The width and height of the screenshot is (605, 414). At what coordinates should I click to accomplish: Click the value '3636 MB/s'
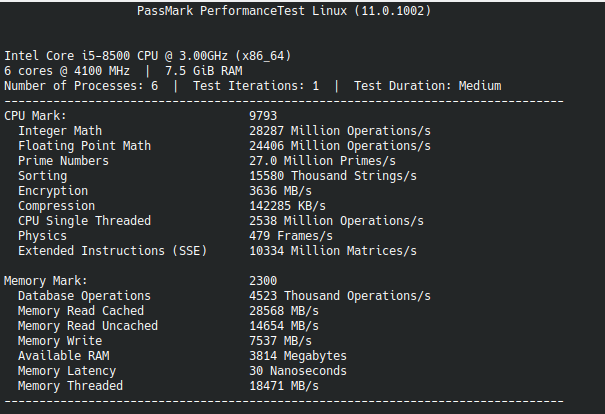point(281,191)
